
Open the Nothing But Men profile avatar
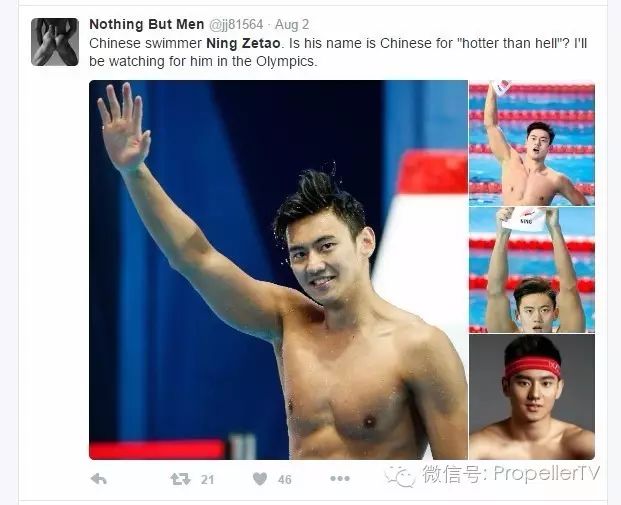(55, 42)
